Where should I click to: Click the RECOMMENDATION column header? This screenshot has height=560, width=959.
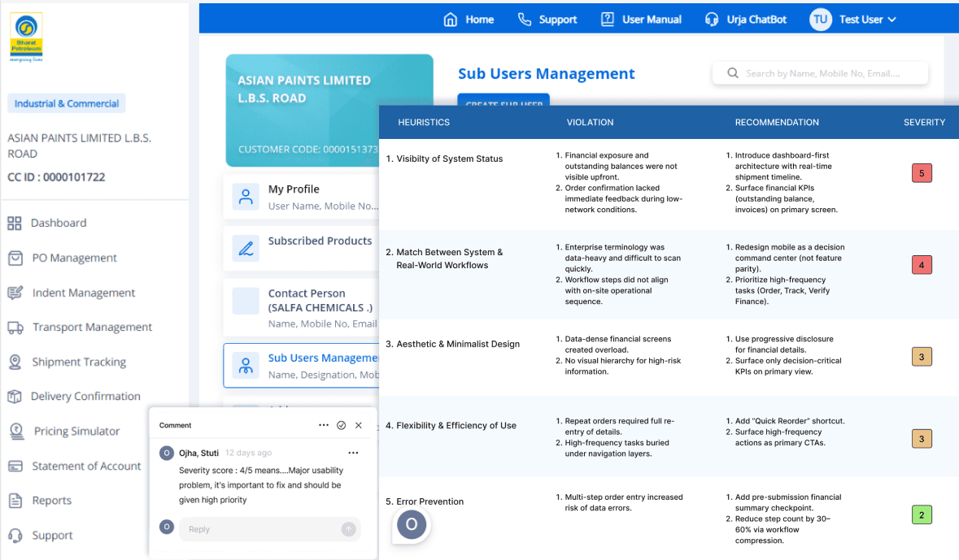click(777, 122)
